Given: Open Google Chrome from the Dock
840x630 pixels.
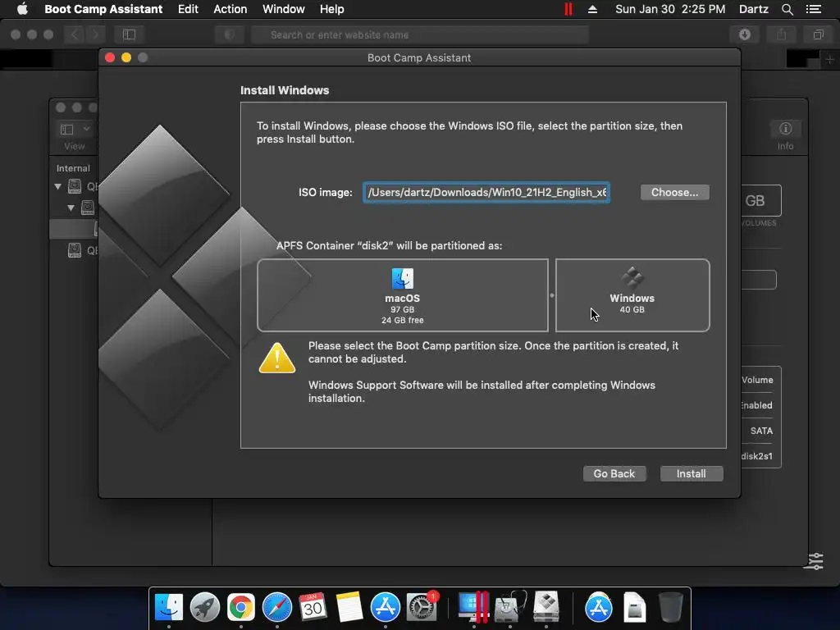Looking at the screenshot, I should (240, 607).
